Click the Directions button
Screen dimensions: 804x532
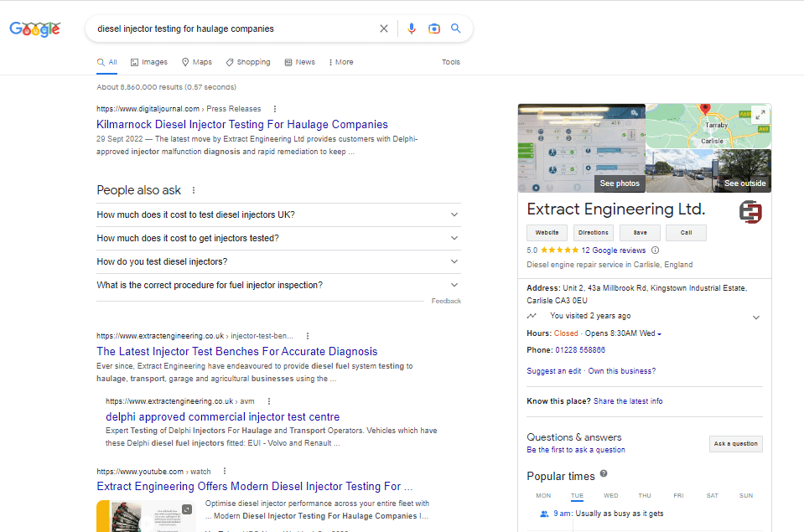[x=594, y=233]
